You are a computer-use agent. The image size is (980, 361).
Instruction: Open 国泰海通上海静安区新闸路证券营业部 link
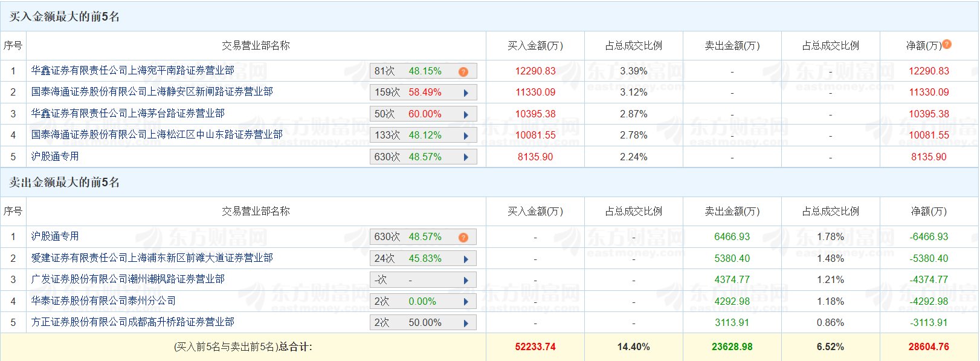pyautogui.click(x=152, y=92)
